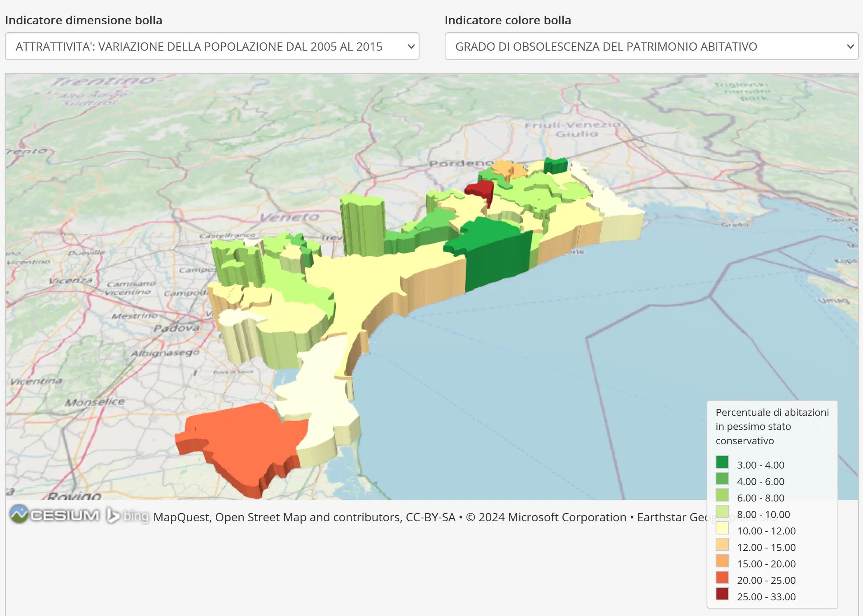
Task: Click the 'Padova' map label
Action: 176,328
